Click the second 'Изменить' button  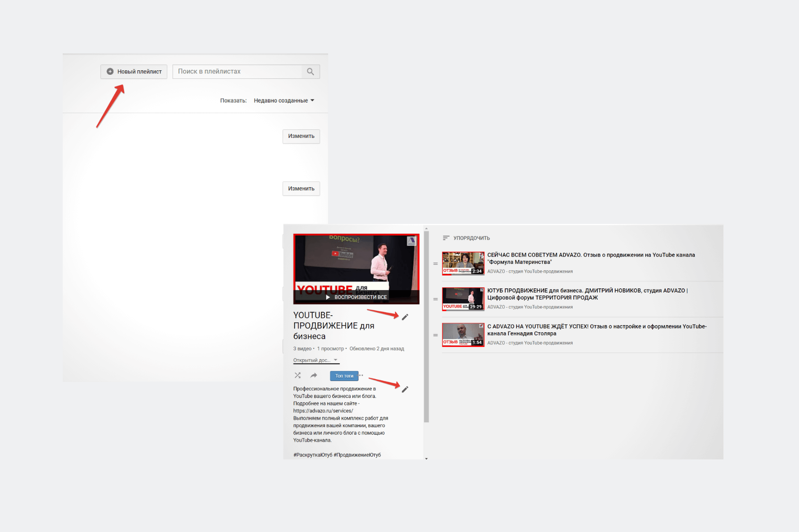coord(301,189)
